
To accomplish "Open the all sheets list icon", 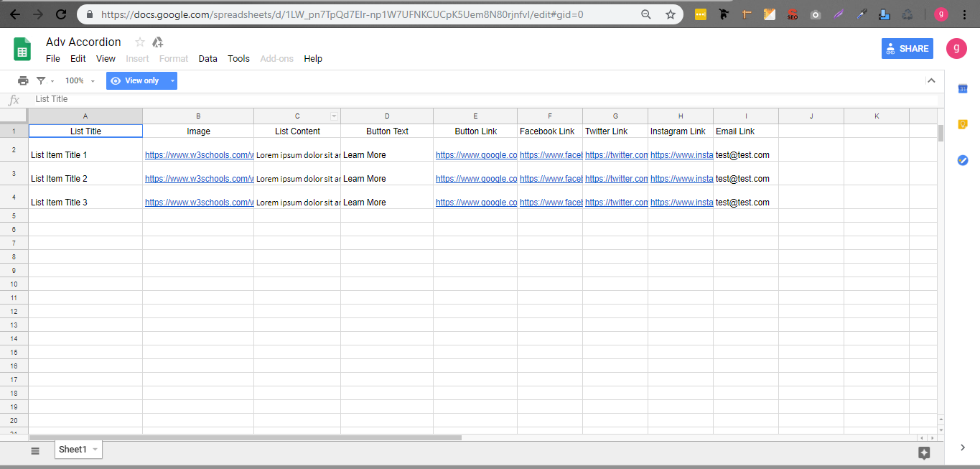I will click(34, 450).
